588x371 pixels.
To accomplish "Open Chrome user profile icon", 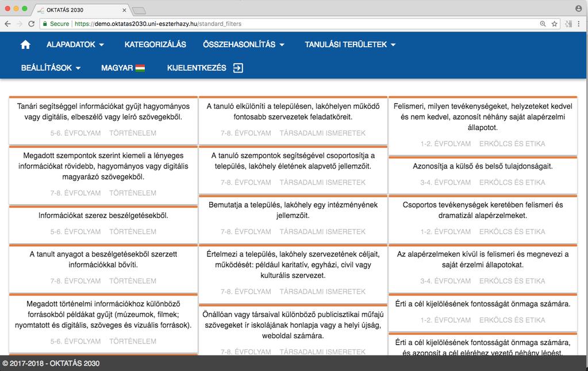I will (x=579, y=8).
